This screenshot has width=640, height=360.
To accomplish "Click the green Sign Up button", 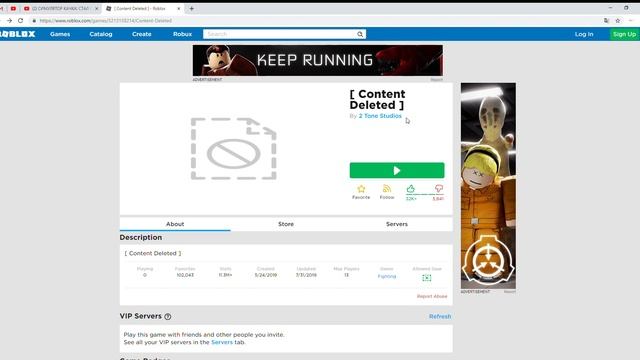I will 624,34.
